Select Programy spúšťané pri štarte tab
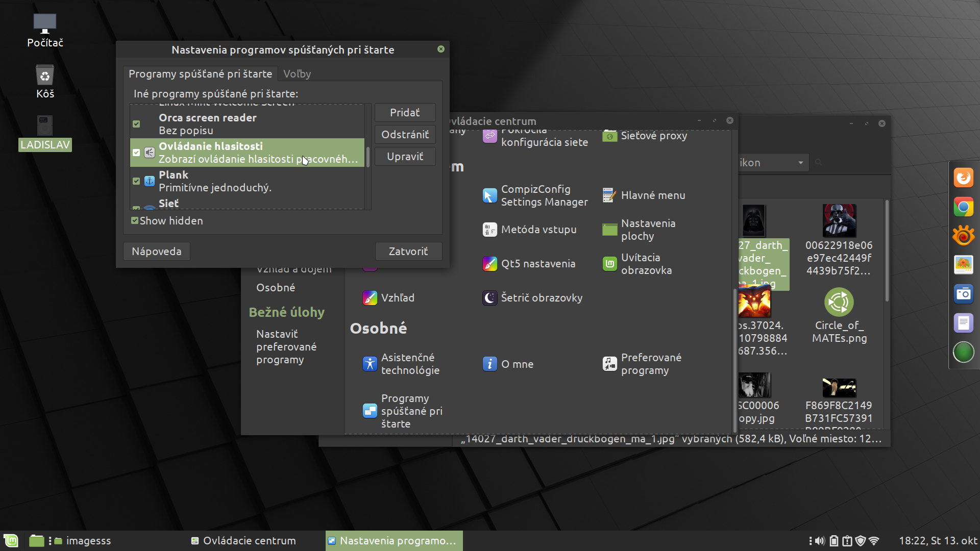 pyautogui.click(x=200, y=74)
